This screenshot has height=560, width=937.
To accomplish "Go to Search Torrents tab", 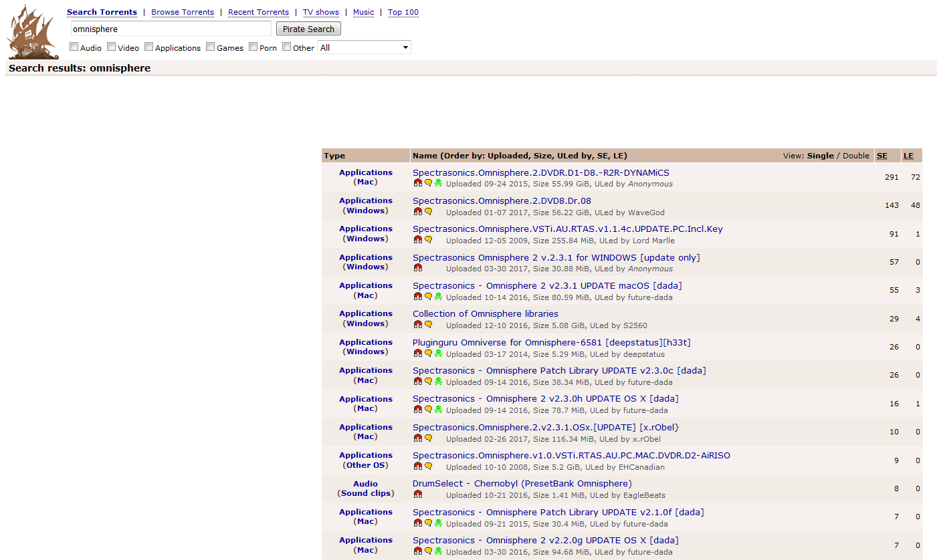I will 102,12.
